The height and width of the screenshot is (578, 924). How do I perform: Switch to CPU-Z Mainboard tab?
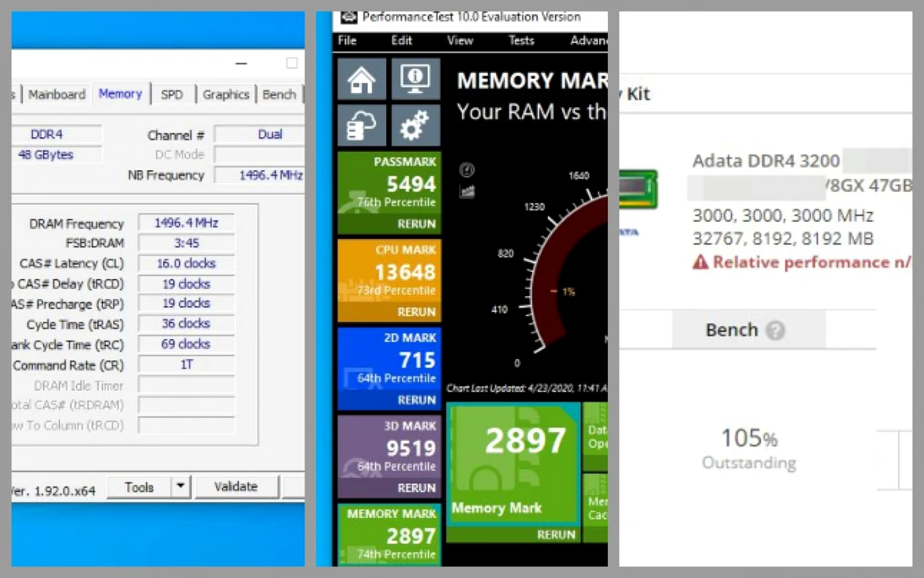[56, 94]
